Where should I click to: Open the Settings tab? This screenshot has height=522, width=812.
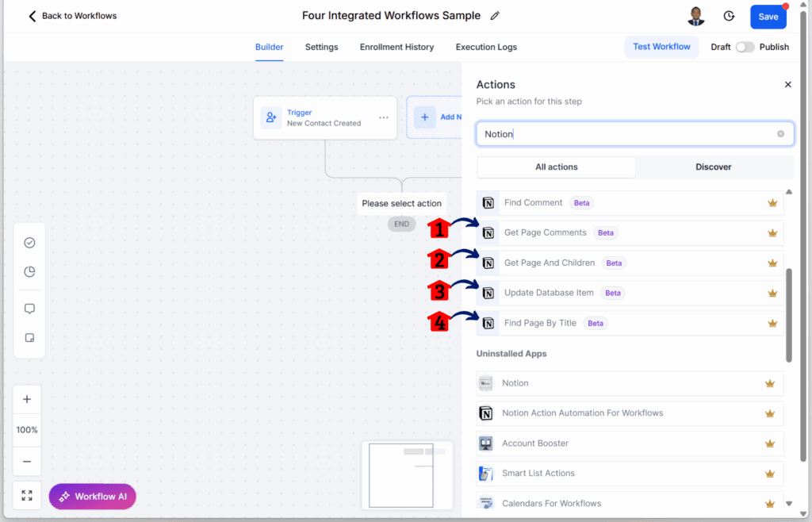[322, 47]
